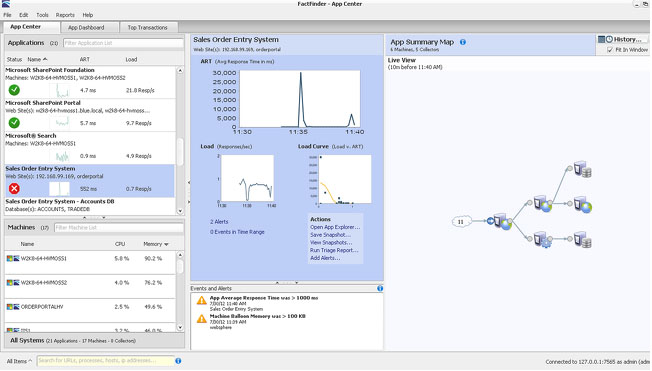Select machine ORDERPORTALHV icon

pyautogui.click(x=13, y=307)
